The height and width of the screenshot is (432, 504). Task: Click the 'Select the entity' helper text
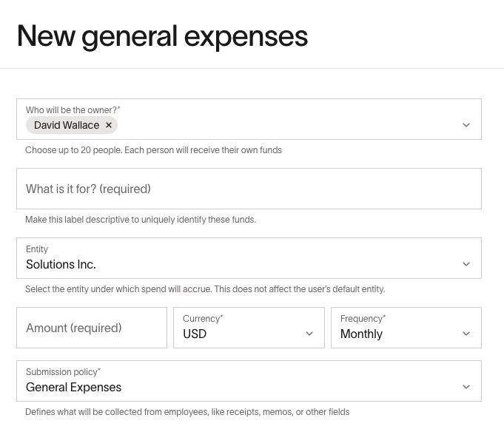click(x=205, y=289)
